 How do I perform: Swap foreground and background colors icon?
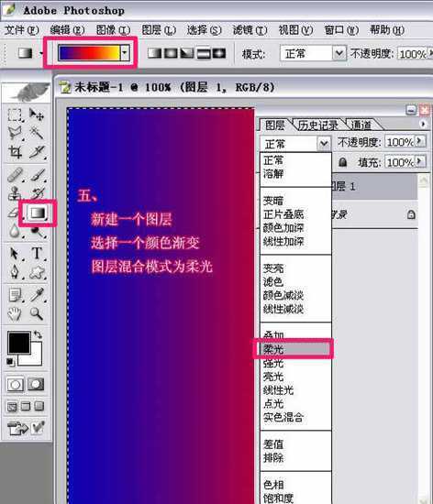point(38,334)
